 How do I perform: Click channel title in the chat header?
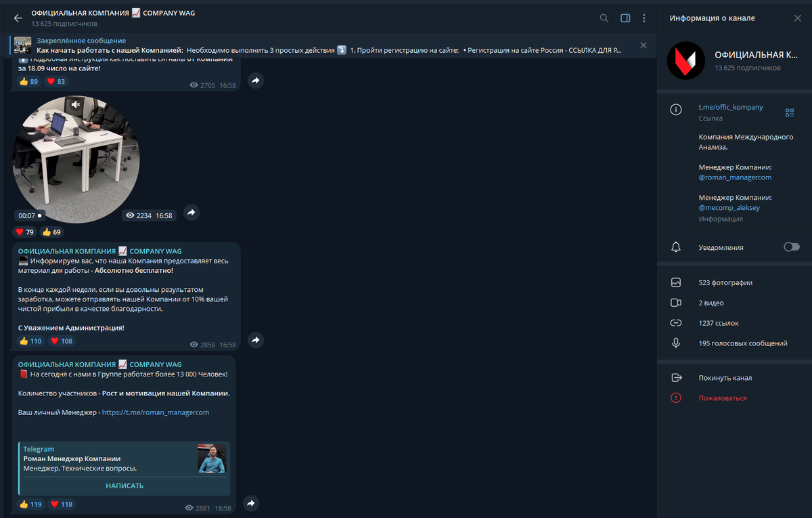[x=113, y=13]
